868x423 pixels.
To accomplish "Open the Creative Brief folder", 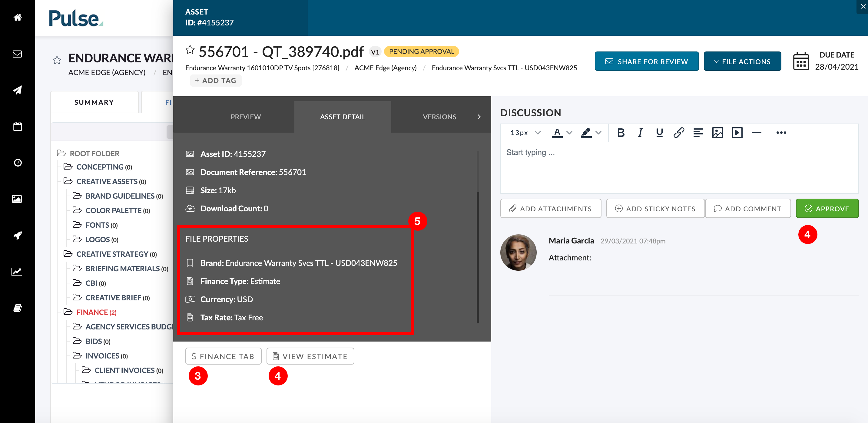I will pyautogui.click(x=111, y=297).
